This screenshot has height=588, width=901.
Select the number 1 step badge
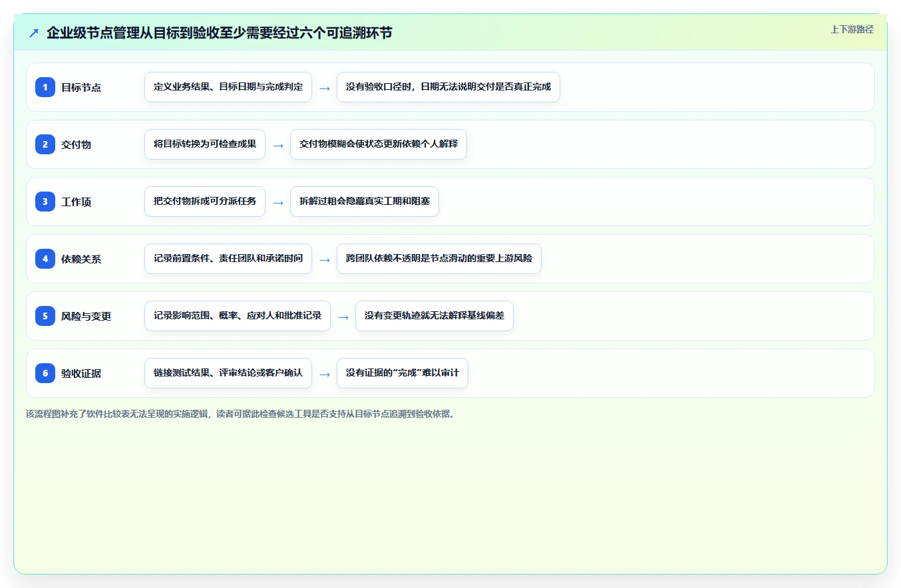pos(45,87)
